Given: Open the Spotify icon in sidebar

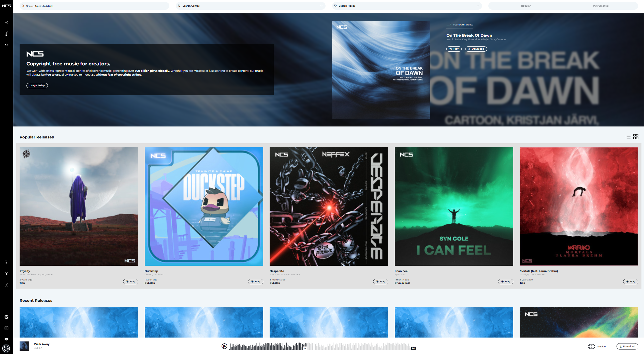Looking at the screenshot, I should pos(7,317).
